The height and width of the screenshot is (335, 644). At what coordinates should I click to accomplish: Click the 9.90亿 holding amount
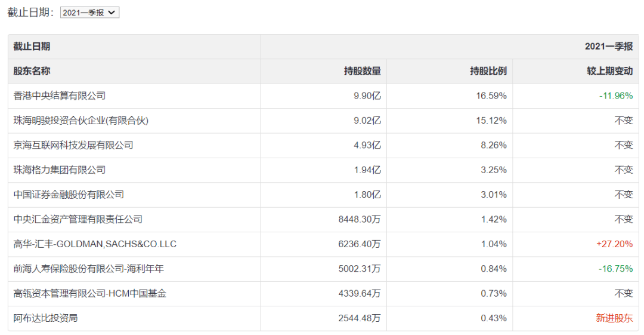tap(367, 96)
